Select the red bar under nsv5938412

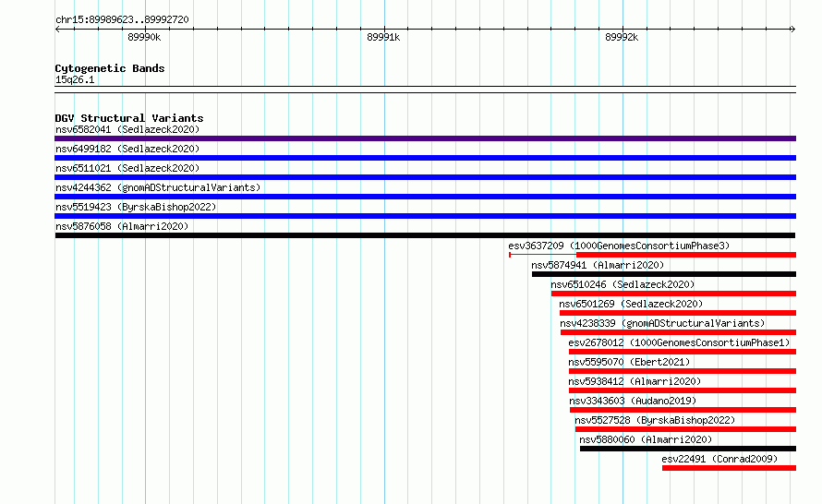[683, 390]
